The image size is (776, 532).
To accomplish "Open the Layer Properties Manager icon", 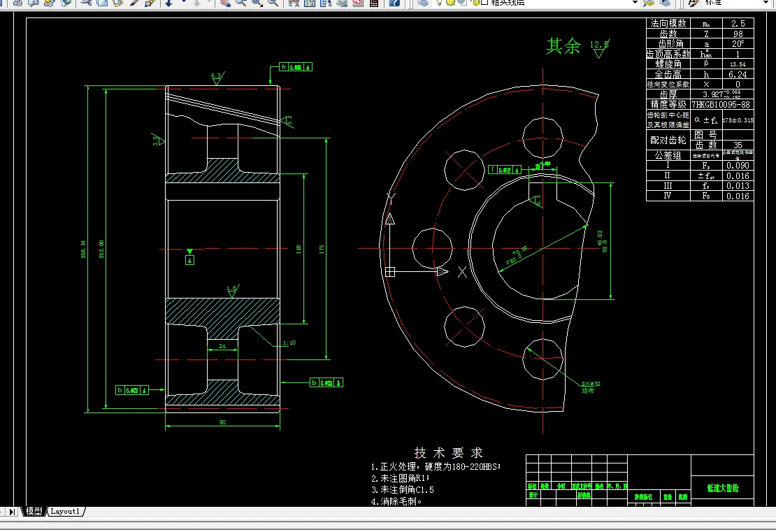I will tap(423, 3).
